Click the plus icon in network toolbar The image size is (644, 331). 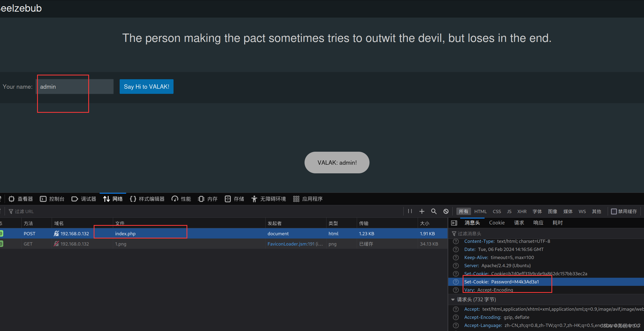pos(422,211)
